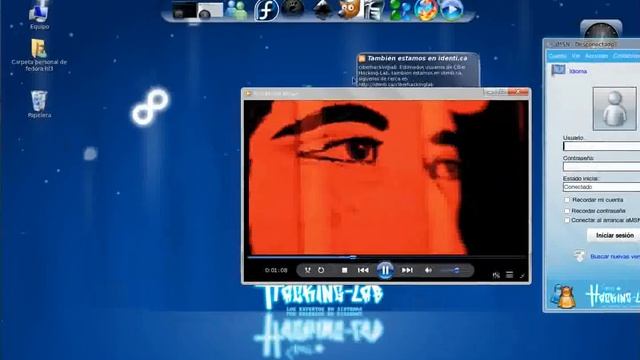
Task: Toggle repeat mode in the media player
Action: (x=321, y=270)
